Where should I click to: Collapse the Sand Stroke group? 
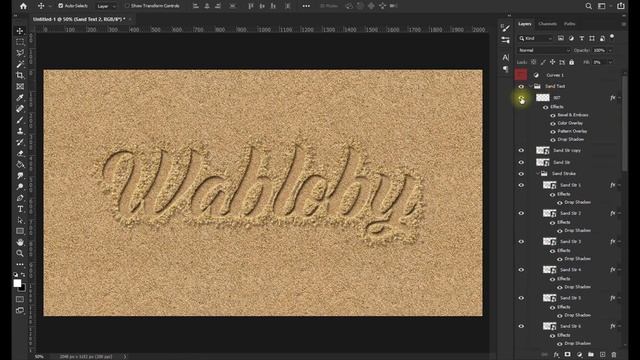[538, 173]
